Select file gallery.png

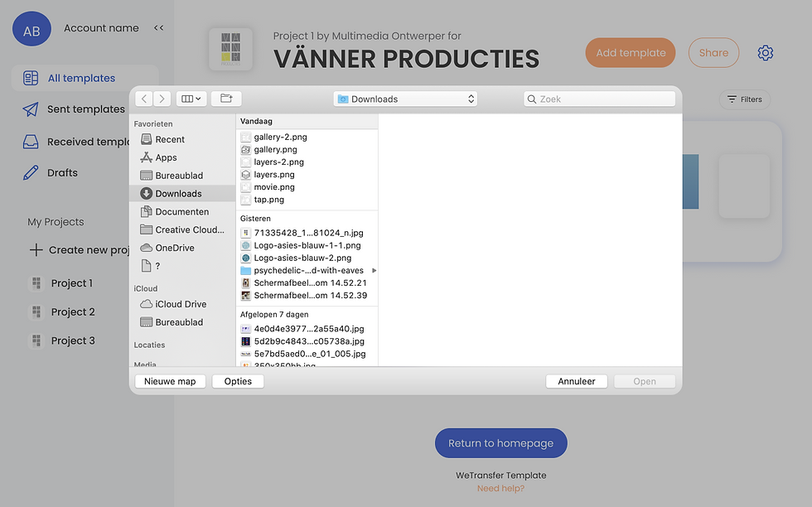click(x=307, y=149)
